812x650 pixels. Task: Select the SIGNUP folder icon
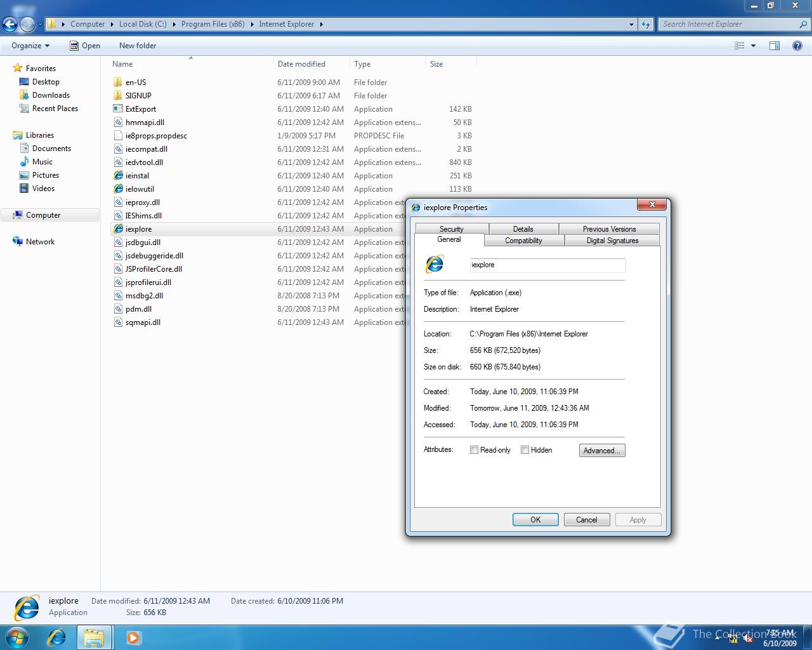(117, 95)
